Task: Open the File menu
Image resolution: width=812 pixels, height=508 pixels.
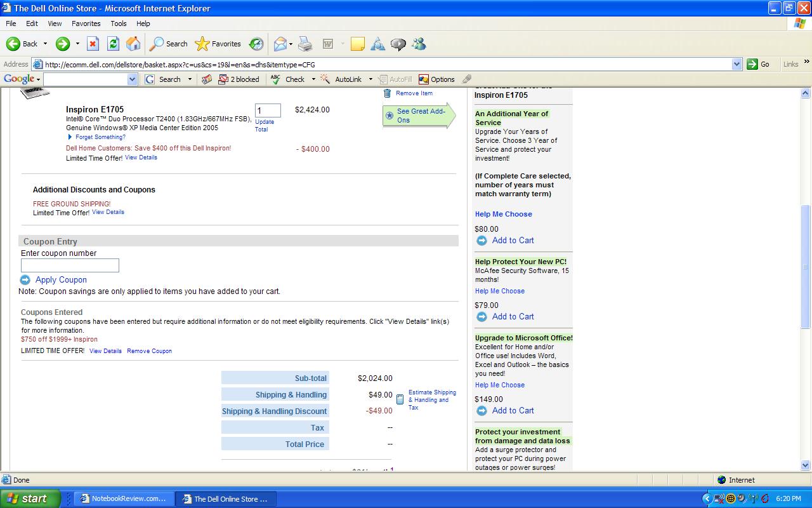Action: point(11,23)
